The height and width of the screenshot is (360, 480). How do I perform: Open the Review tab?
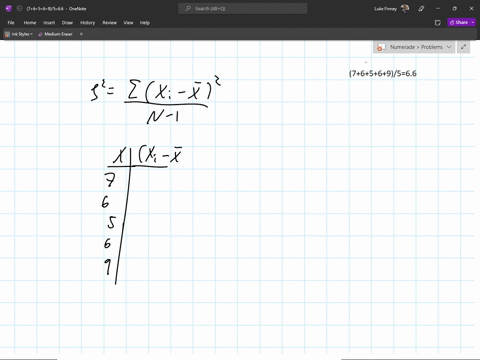(110, 23)
